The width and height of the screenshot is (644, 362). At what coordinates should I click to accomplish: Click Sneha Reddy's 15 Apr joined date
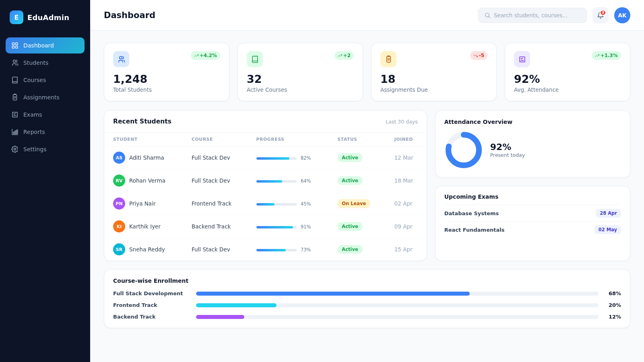(x=403, y=249)
